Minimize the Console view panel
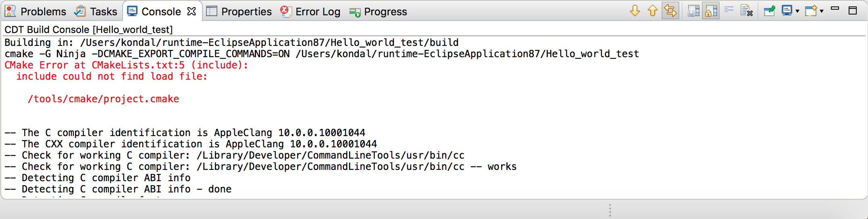The width and height of the screenshot is (868, 219). pos(835,9)
